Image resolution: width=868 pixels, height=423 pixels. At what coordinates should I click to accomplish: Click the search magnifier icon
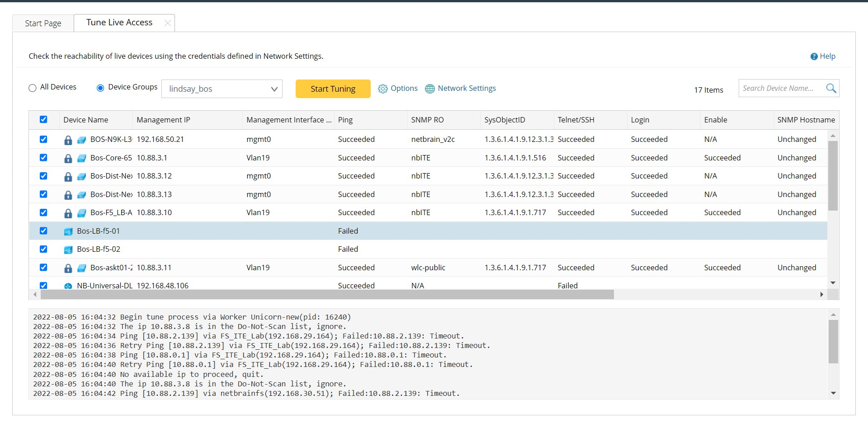[x=831, y=88]
